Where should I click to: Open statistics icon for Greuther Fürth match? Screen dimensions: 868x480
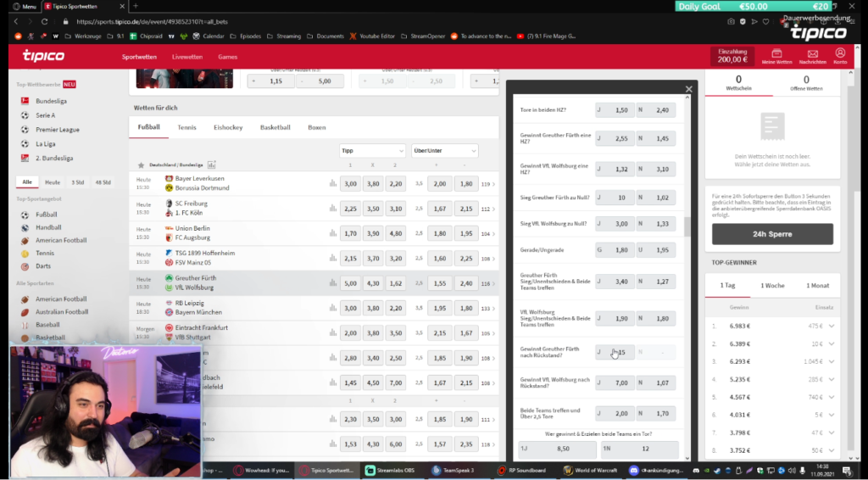pyautogui.click(x=332, y=283)
